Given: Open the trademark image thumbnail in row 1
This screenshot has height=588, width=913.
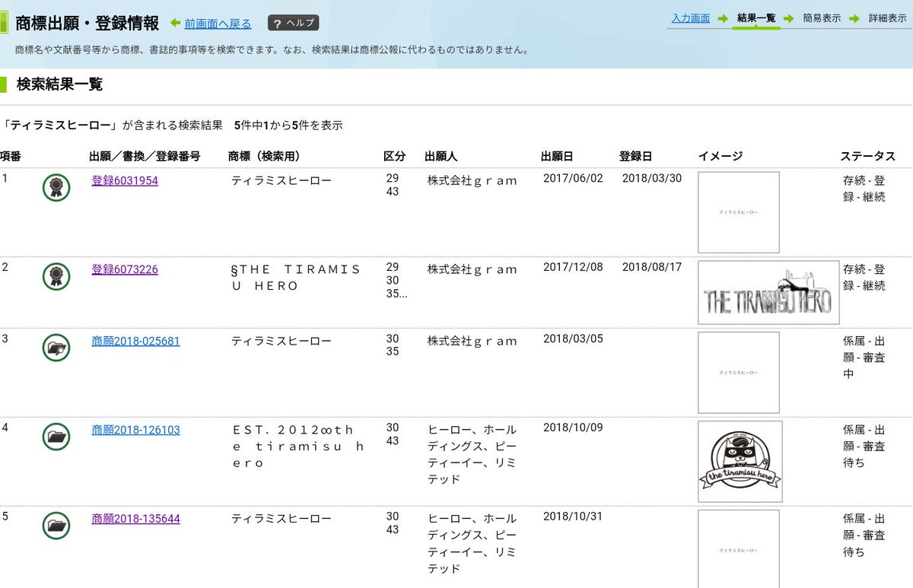Looking at the screenshot, I should tap(739, 212).
